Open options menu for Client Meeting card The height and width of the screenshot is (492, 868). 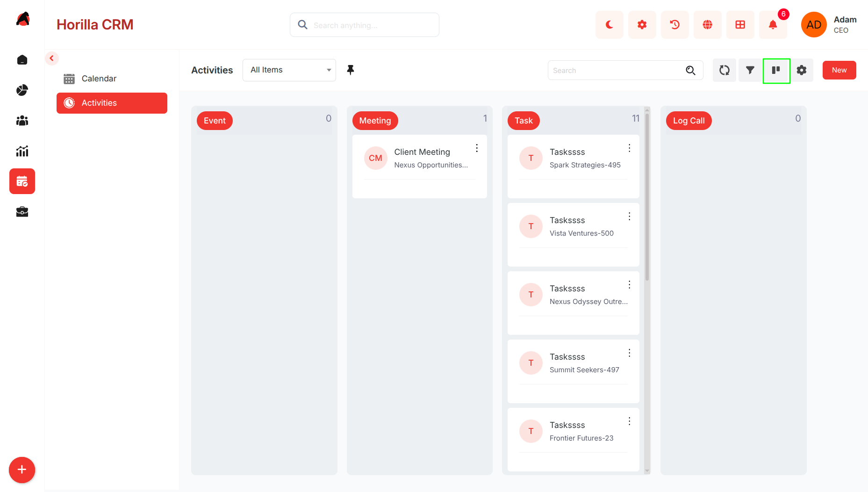pos(477,148)
